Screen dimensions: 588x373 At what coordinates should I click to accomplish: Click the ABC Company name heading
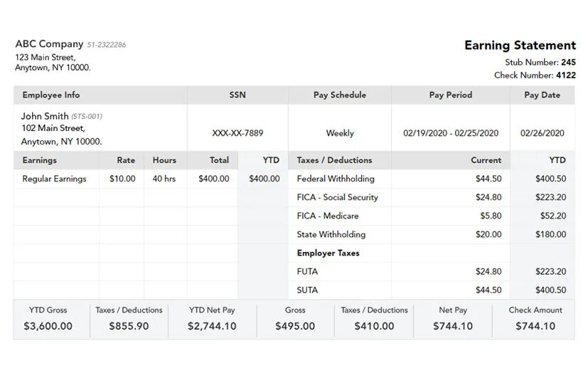click(x=49, y=44)
